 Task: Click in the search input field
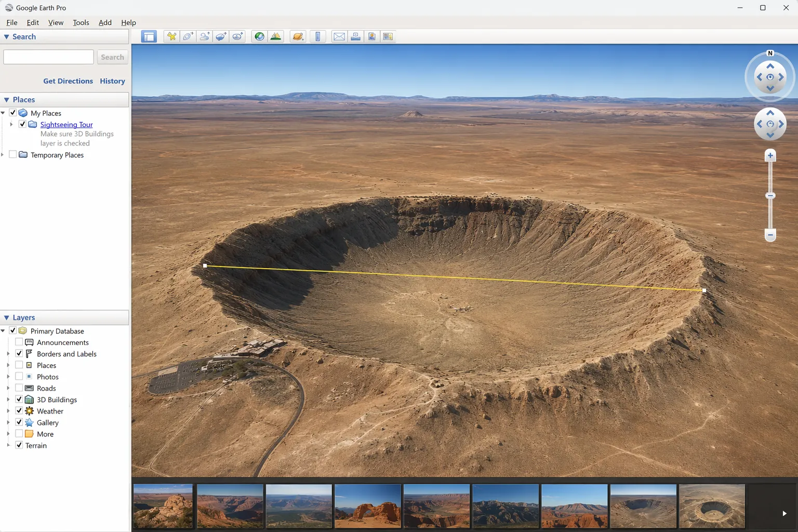coord(48,57)
